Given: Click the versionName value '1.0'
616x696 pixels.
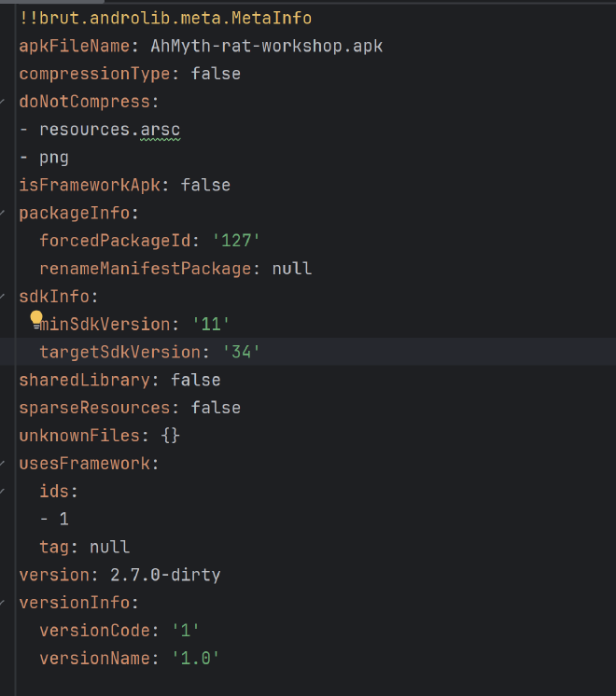Looking at the screenshot, I should point(196,659).
